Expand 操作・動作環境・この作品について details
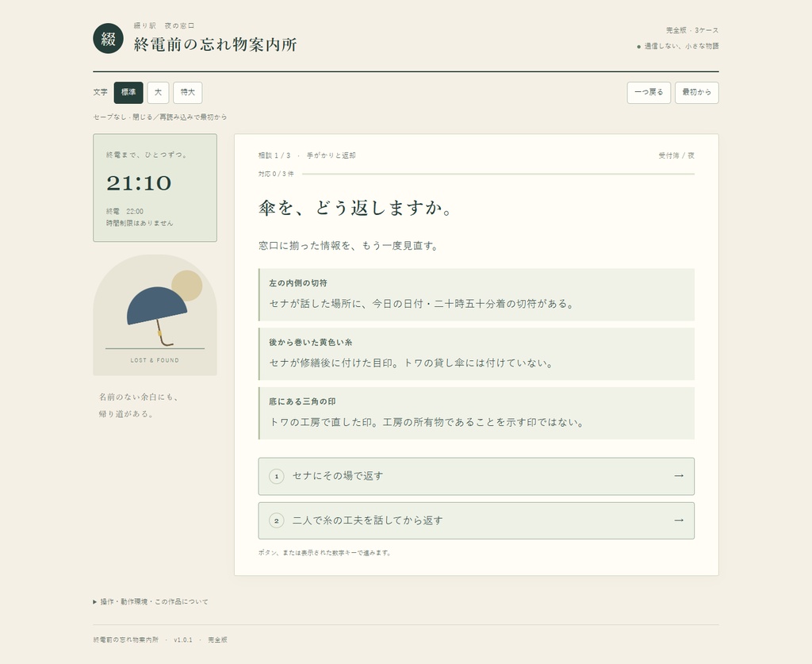Screen dimensions: 812x664 [x=151, y=602]
